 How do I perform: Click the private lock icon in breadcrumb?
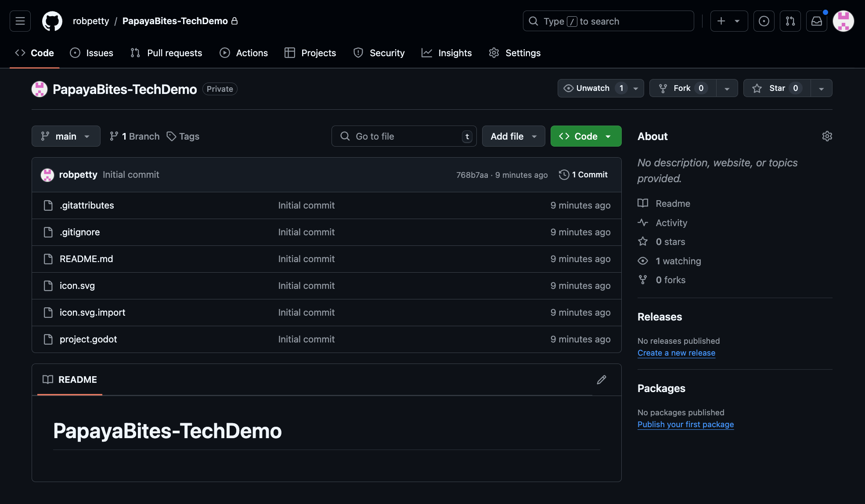pyautogui.click(x=234, y=21)
